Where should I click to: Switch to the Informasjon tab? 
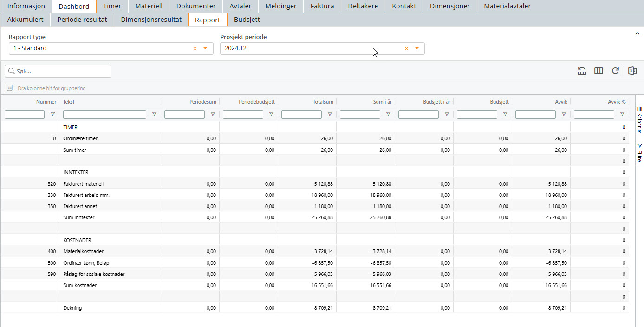pos(26,6)
